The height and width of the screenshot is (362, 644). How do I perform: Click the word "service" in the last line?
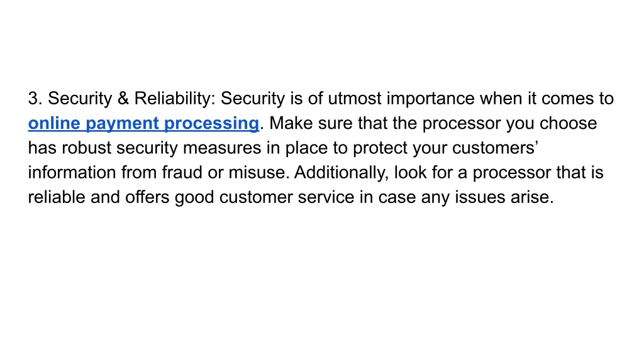326,197
